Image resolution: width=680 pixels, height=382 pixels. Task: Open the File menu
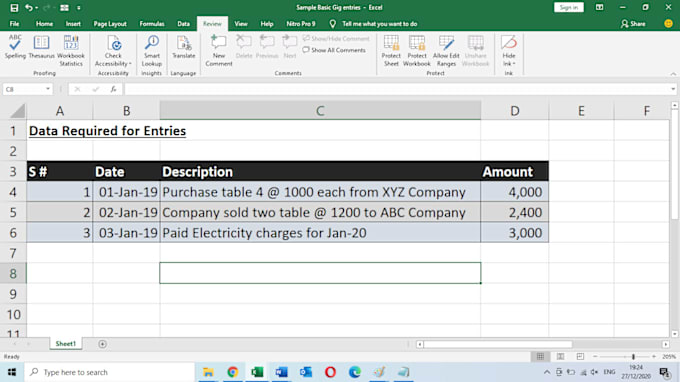click(x=14, y=24)
